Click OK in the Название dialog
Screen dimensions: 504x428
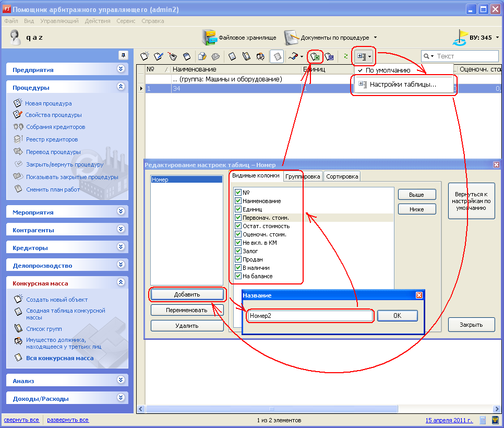[397, 316]
